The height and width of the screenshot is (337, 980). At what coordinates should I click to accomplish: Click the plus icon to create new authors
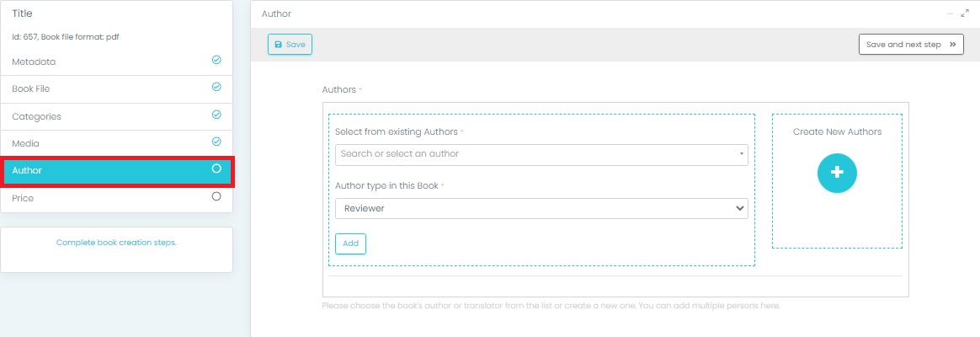click(x=836, y=172)
